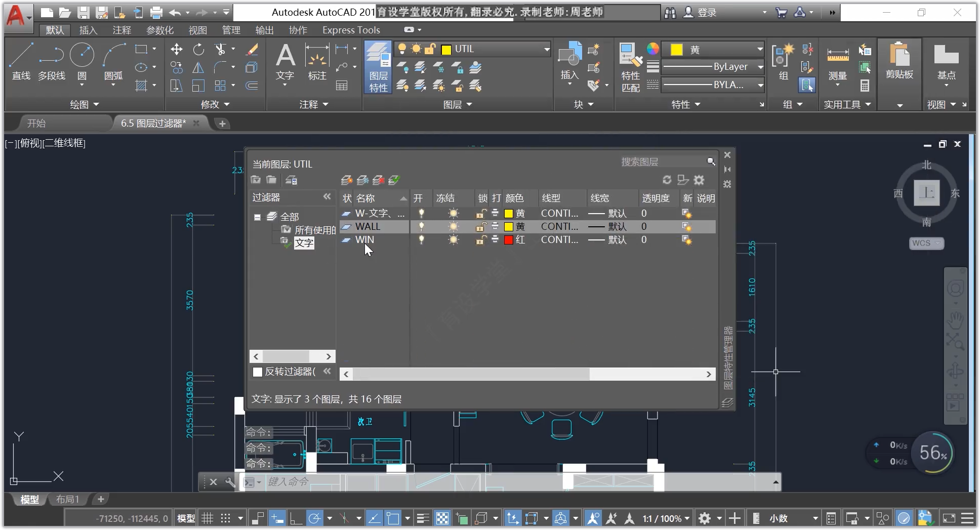Click yellow color swatch of W-文字 layer
The image size is (980, 530).
click(x=509, y=213)
